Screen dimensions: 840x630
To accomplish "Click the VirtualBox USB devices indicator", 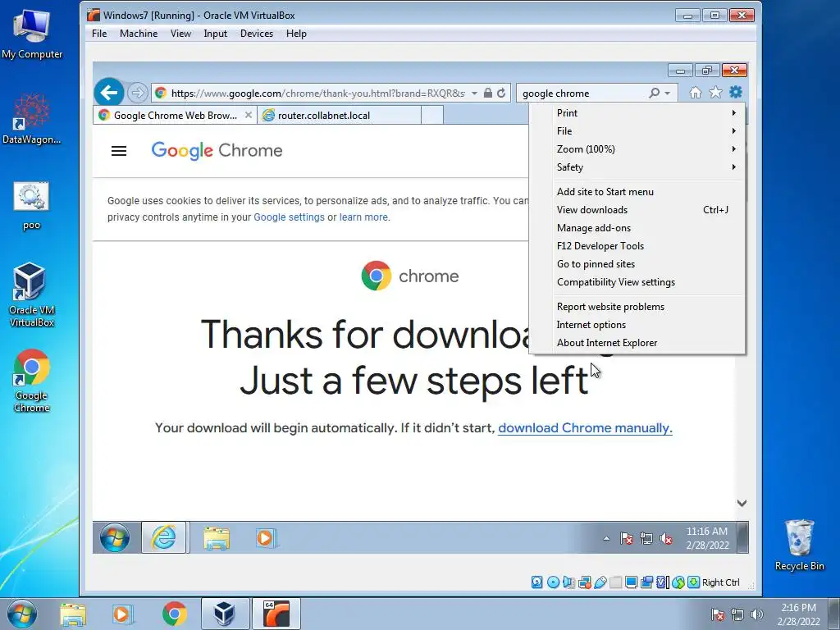I will click(x=600, y=582).
